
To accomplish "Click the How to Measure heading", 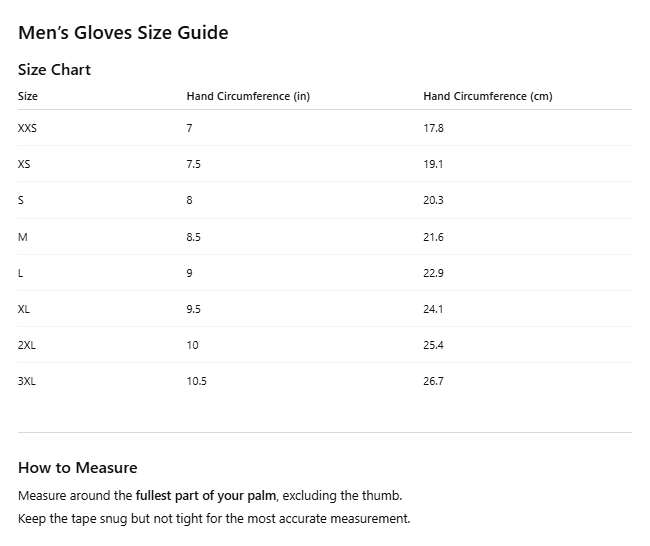I will (x=77, y=468).
